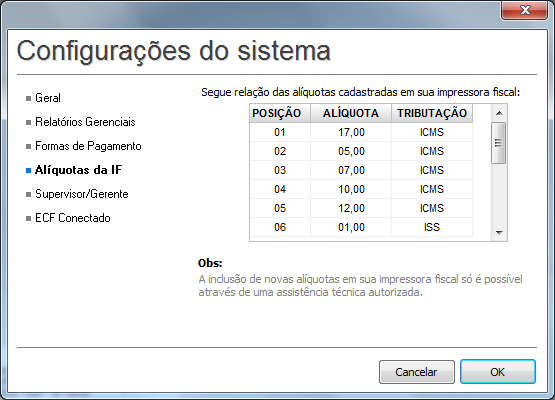The height and width of the screenshot is (400, 555).
Task: Select row 01 with 17,00 ICMS
Action: pos(361,132)
